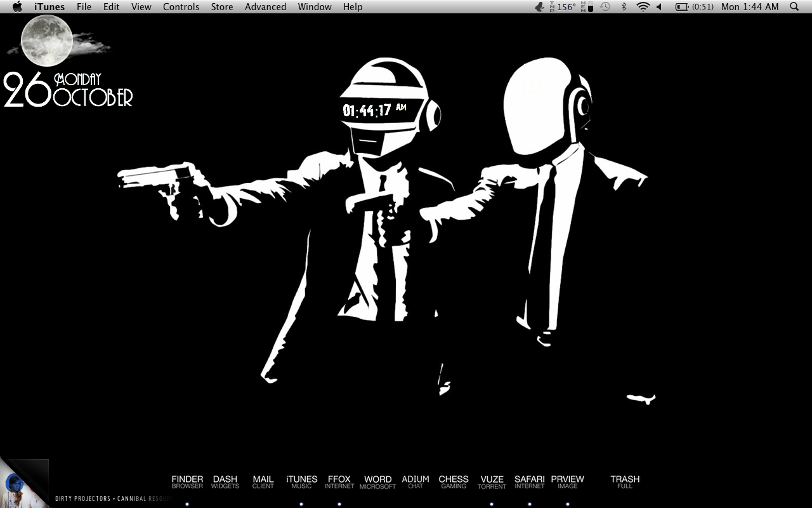Click the 26 Monday October date widget
812x508 pixels.
pyautogui.click(x=68, y=90)
